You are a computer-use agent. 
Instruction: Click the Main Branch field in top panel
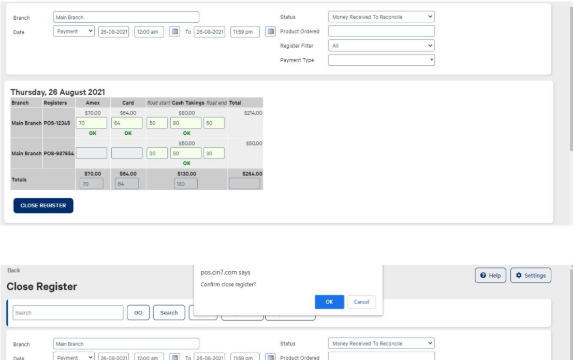click(126, 17)
